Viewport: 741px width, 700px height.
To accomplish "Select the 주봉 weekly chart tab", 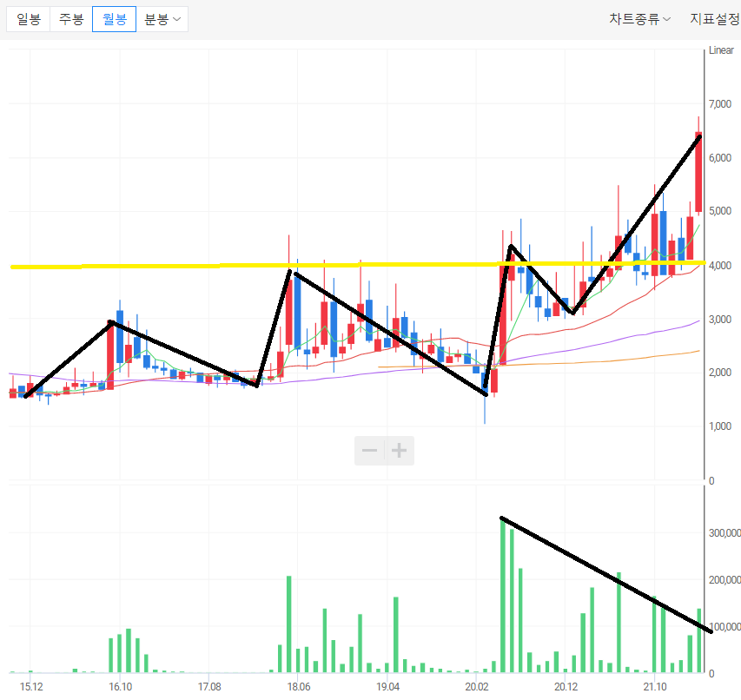I will tap(71, 19).
